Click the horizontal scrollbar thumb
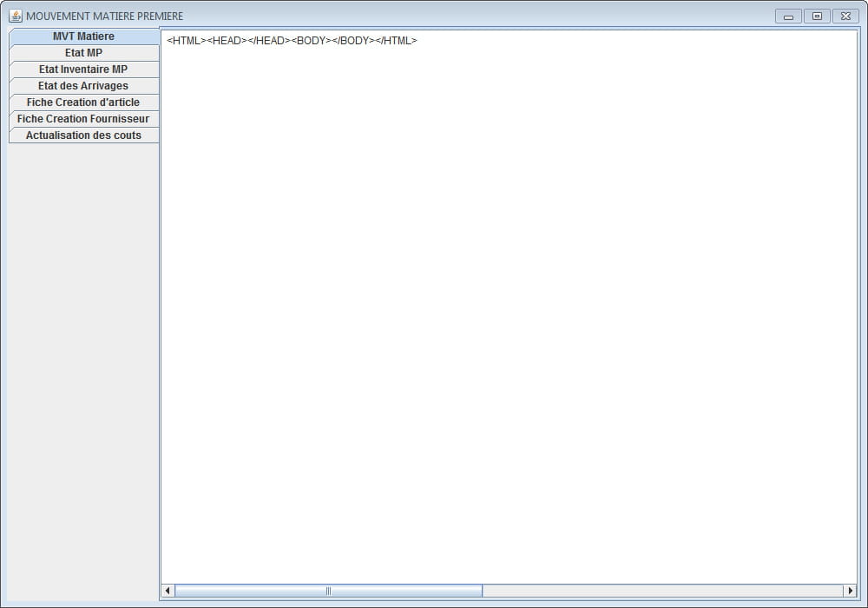The height and width of the screenshot is (608, 868). click(x=328, y=591)
